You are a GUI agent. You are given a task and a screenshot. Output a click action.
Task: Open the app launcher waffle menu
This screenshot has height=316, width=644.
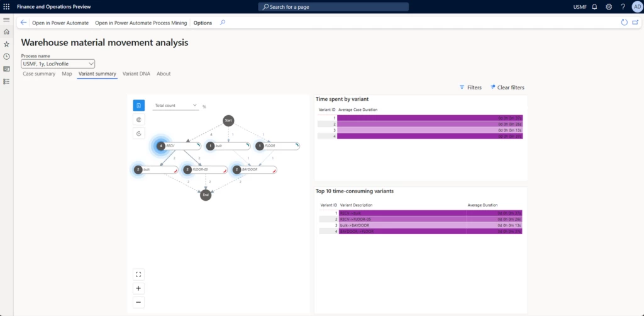[6, 6]
